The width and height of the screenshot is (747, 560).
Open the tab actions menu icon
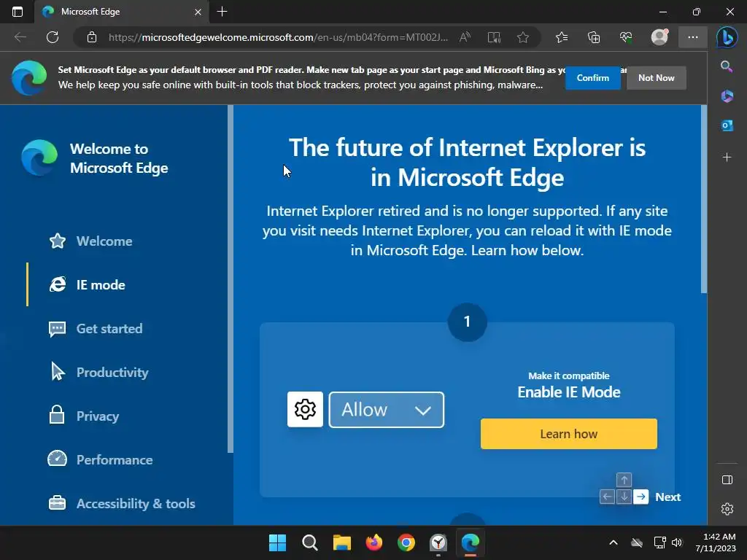pos(18,12)
